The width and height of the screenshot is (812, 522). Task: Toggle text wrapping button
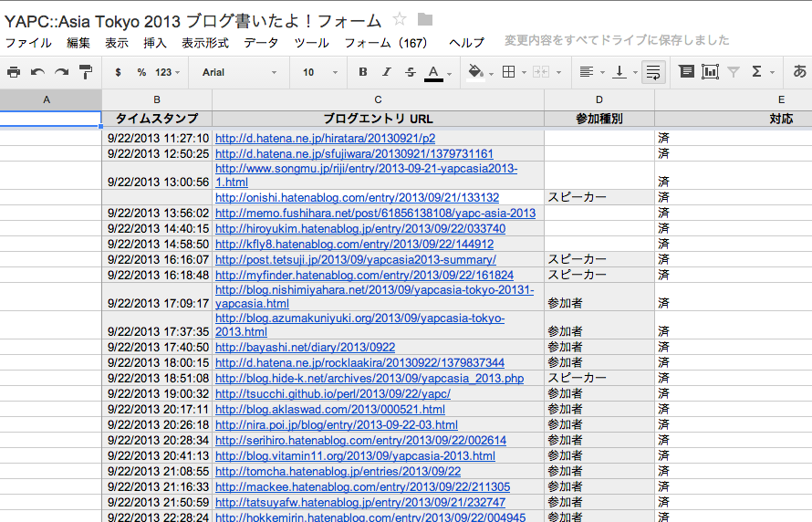point(653,72)
